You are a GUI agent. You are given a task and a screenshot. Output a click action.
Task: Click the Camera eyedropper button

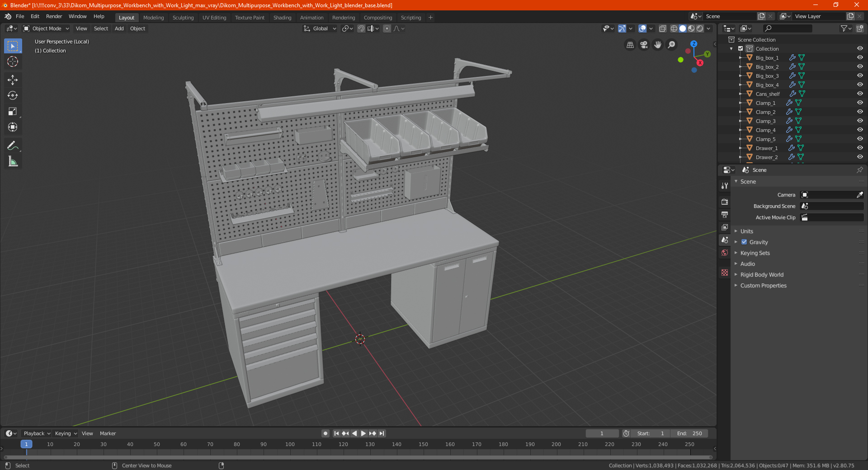tap(859, 195)
